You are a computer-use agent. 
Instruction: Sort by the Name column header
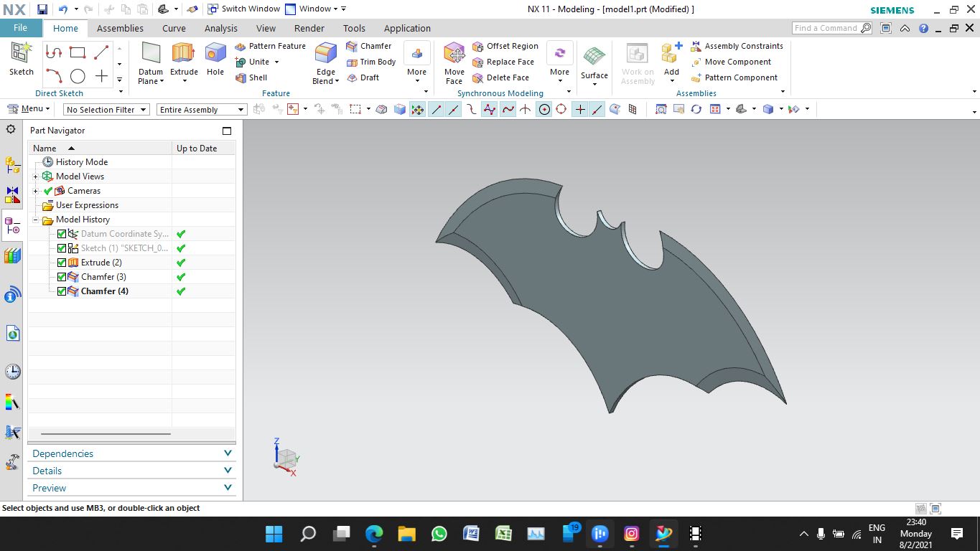100,148
